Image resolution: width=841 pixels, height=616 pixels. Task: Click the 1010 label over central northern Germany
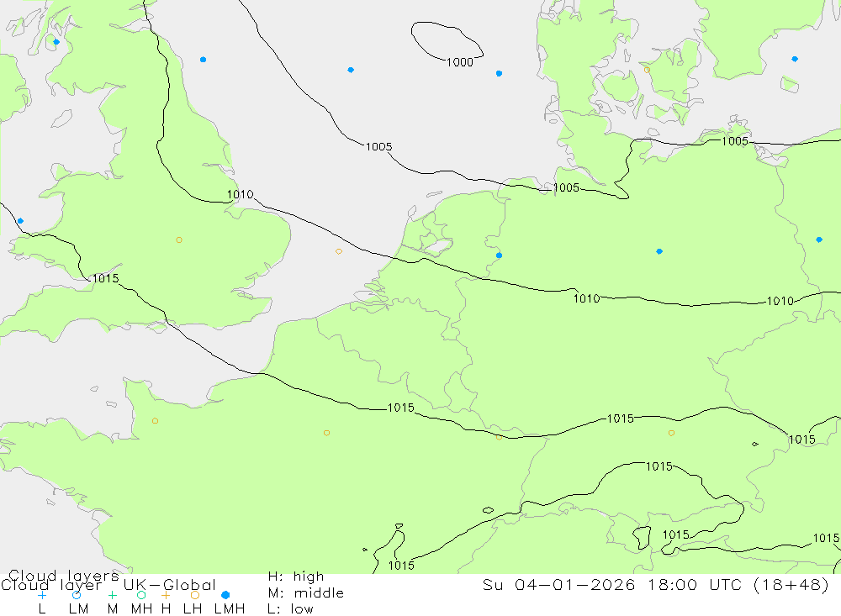(586, 298)
